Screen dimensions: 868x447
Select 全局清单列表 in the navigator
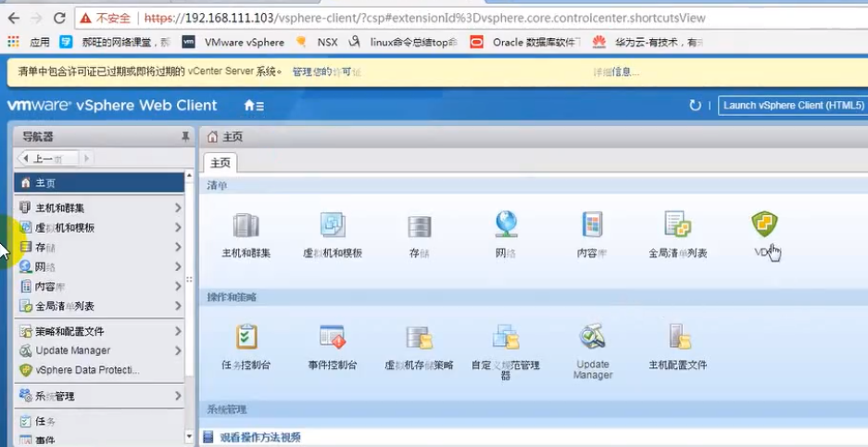click(x=99, y=306)
